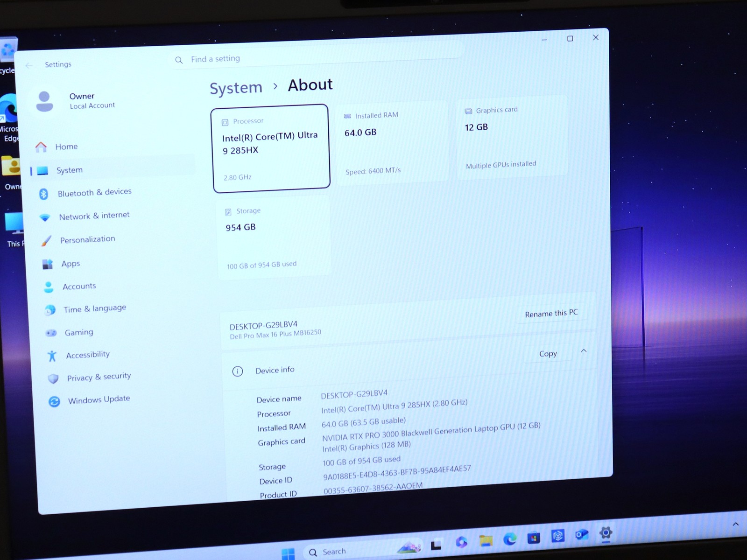The height and width of the screenshot is (560, 747).
Task: Collapse the Device info section
Action: (584, 351)
